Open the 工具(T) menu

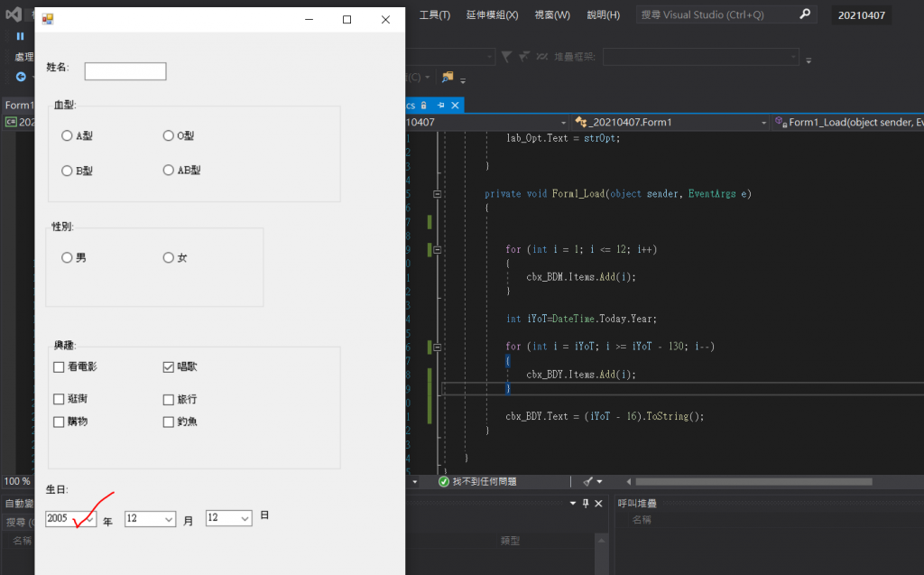click(x=434, y=14)
